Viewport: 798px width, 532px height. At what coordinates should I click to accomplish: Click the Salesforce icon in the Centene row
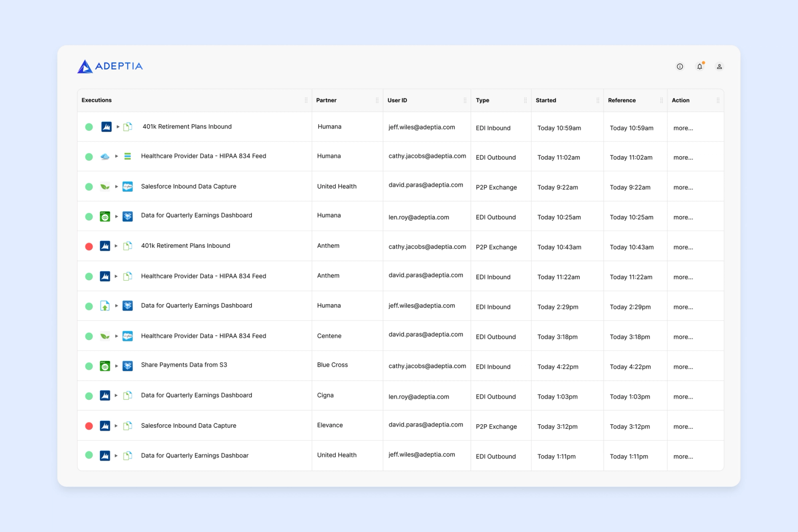128,336
